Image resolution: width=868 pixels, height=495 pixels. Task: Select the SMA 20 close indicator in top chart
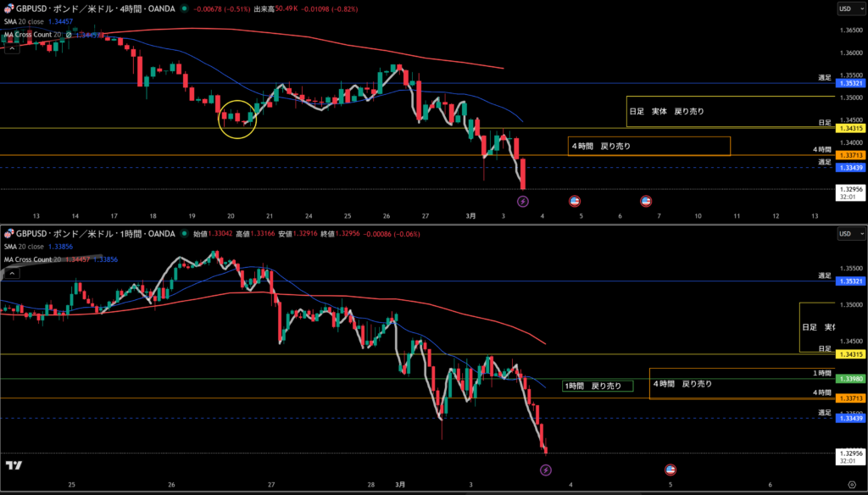click(24, 21)
